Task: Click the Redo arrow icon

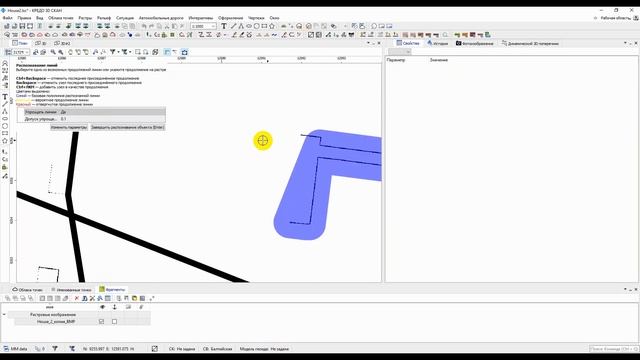Action: click(x=151, y=26)
